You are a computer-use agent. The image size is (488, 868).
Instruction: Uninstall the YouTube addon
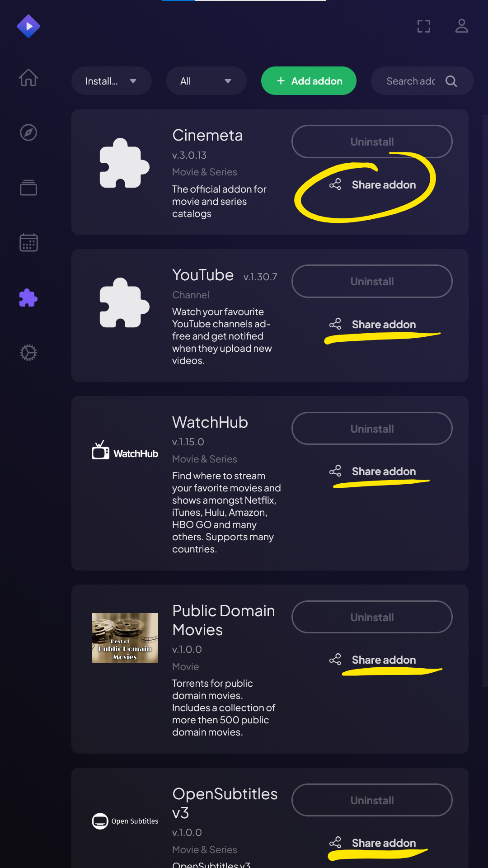coord(372,281)
